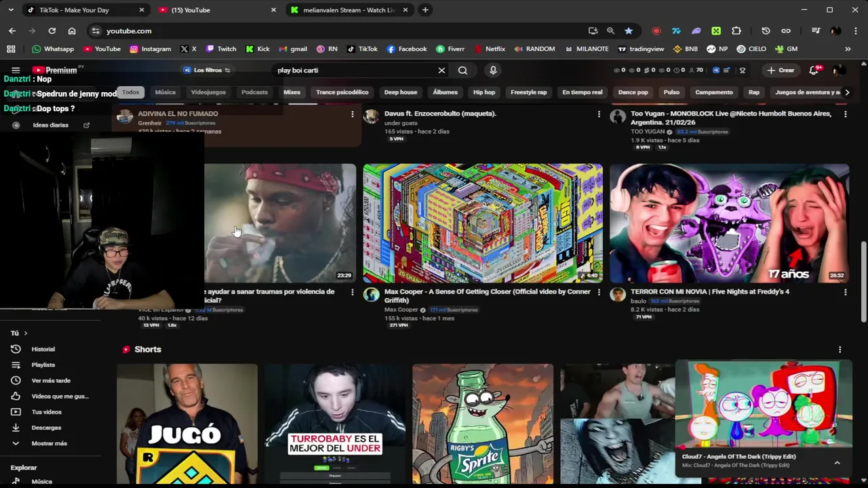Screen dimensions: 868x488
Task: Open the Whatsapp bookmark
Action: coord(53,49)
